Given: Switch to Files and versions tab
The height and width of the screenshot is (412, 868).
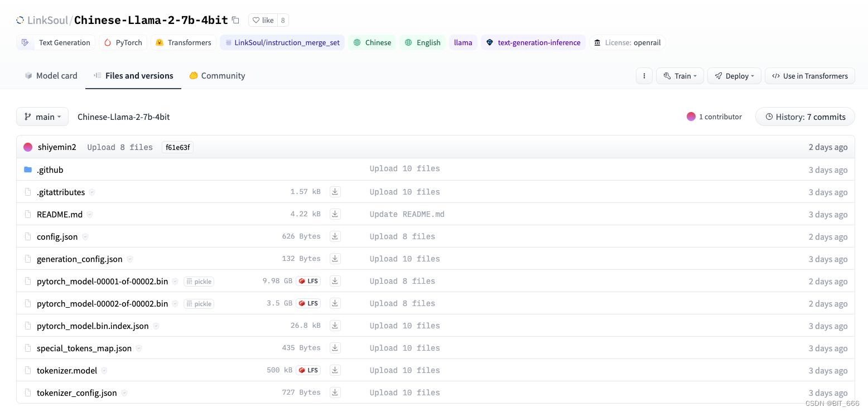Looking at the screenshot, I should (x=133, y=75).
